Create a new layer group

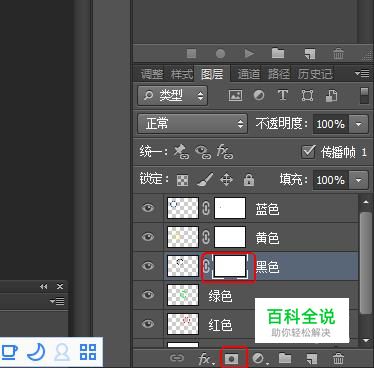click(285, 358)
